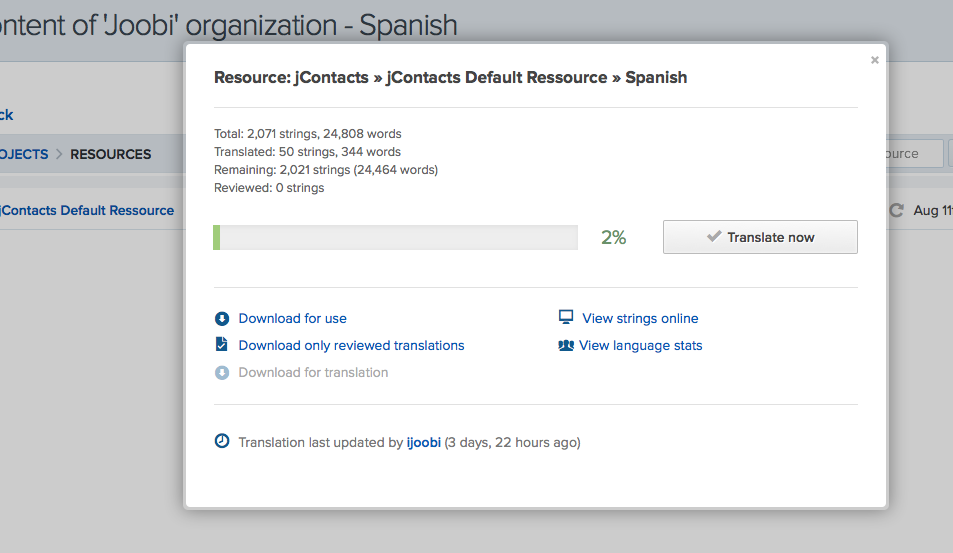Click the greyed Download for translation link
This screenshot has height=553, width=953.
tap(313, 373)
